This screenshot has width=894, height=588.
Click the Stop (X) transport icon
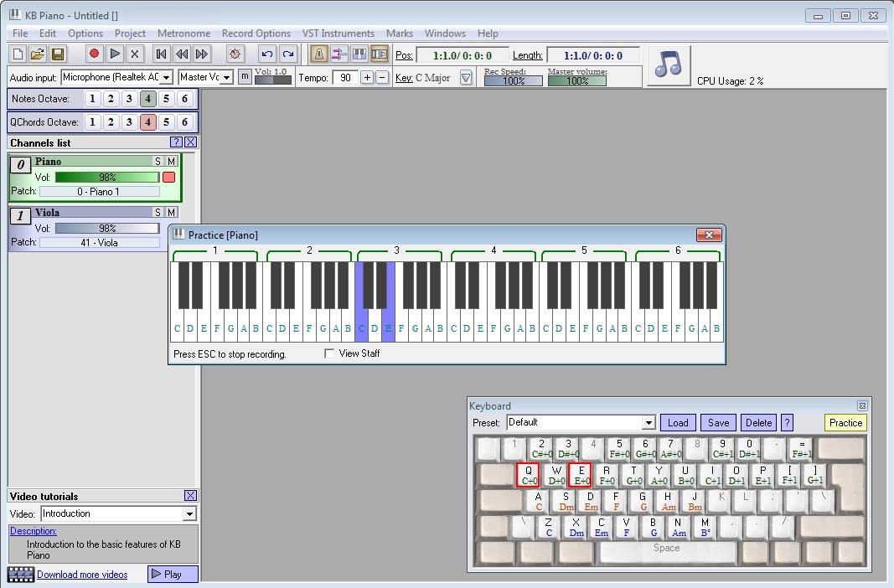tap(135, 54)
